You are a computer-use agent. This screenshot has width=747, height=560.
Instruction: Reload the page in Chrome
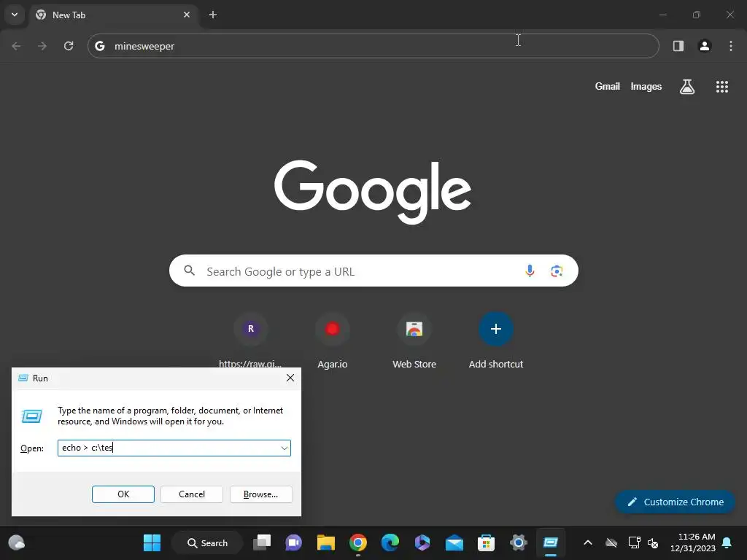tap(69, 46)
